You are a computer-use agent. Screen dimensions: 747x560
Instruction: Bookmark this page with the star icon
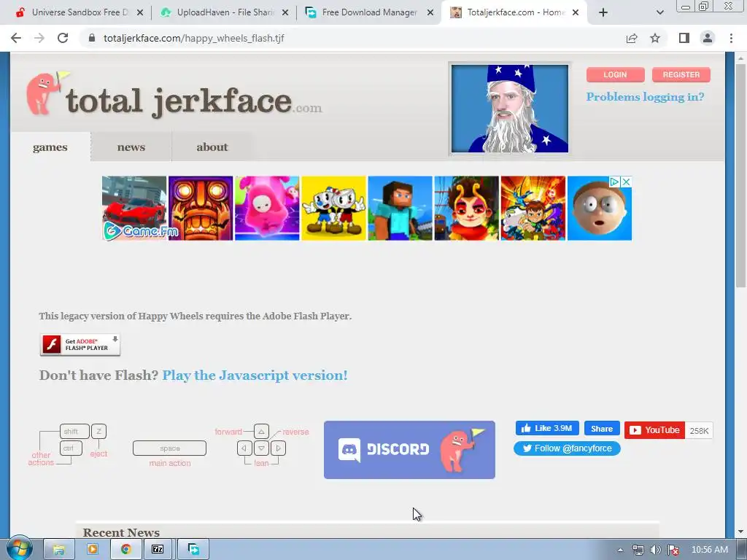[655, 38]
